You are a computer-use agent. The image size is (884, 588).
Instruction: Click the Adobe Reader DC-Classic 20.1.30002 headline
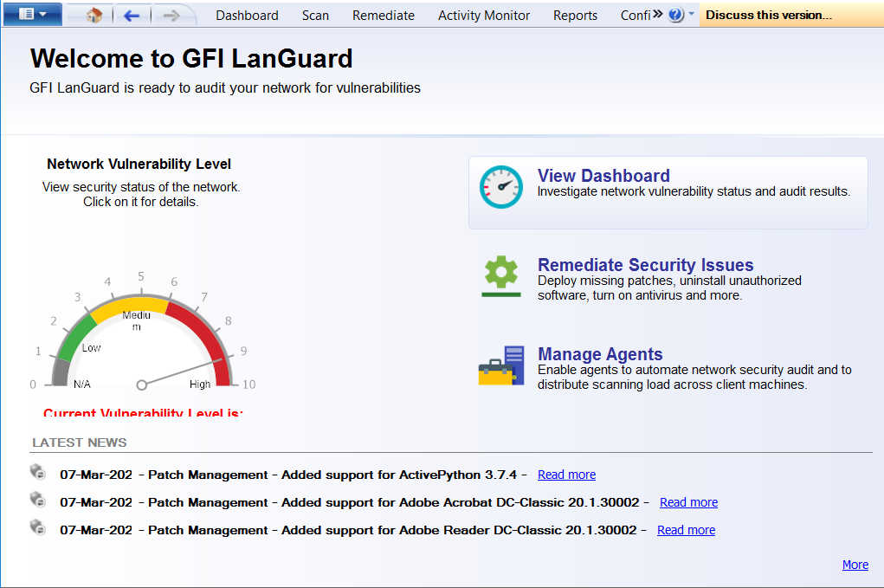coord(353,530)
